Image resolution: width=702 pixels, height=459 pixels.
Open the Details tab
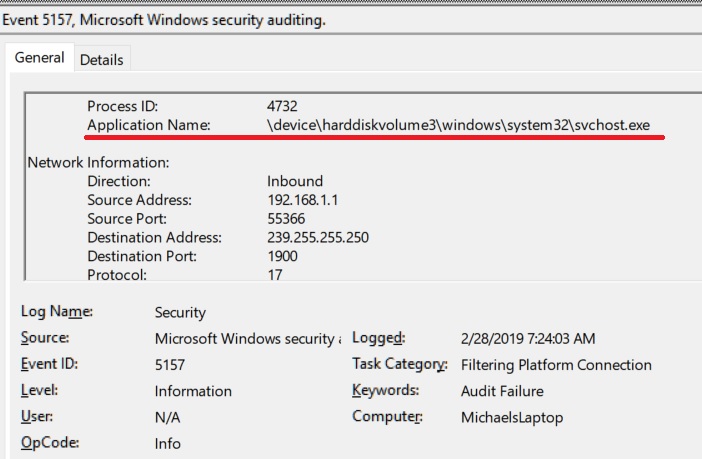click(102, 60)
